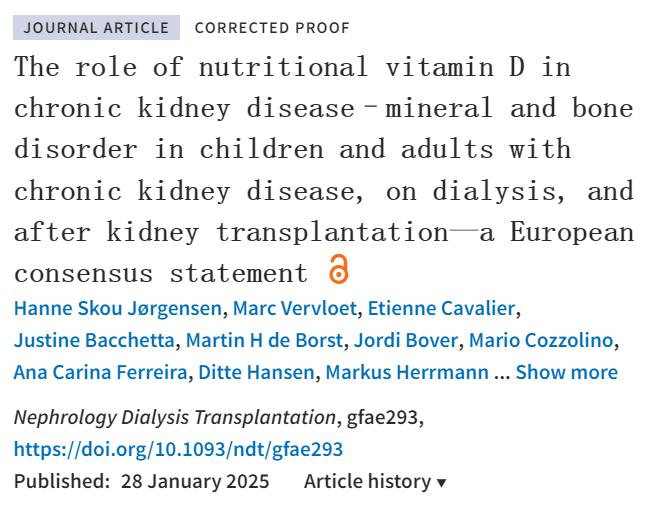Viewport: 648px width, 513px height.
Task: Click the orange open access lock icon
Action: (x=338, y=269)
